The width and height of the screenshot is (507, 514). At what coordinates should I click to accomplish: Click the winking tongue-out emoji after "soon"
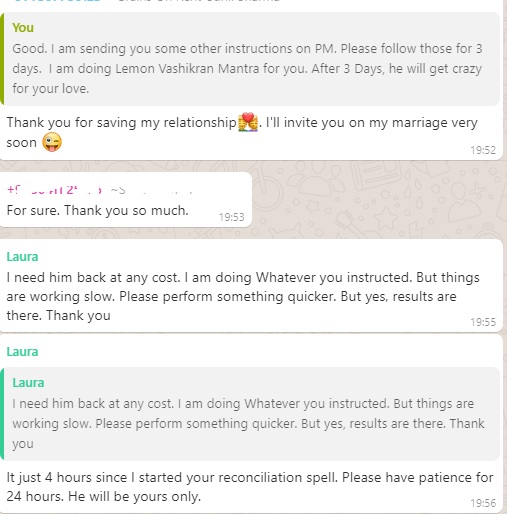click(52, 142)
